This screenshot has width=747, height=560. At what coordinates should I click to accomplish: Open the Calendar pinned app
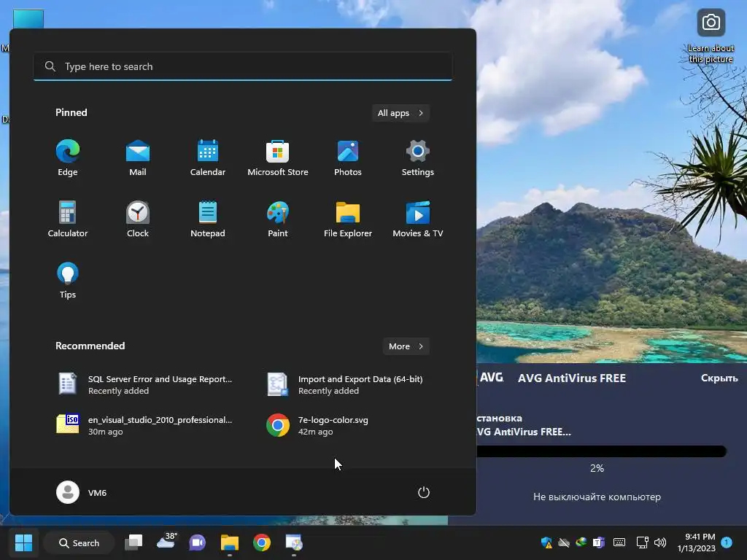pyautogui.click(x=208, y=158)
